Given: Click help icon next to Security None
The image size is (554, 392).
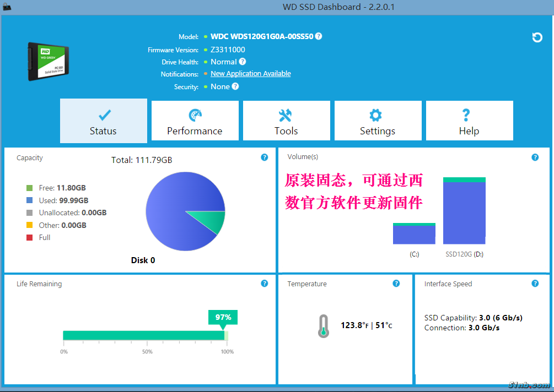Looking at the screenshot, I should coord(235,86).
